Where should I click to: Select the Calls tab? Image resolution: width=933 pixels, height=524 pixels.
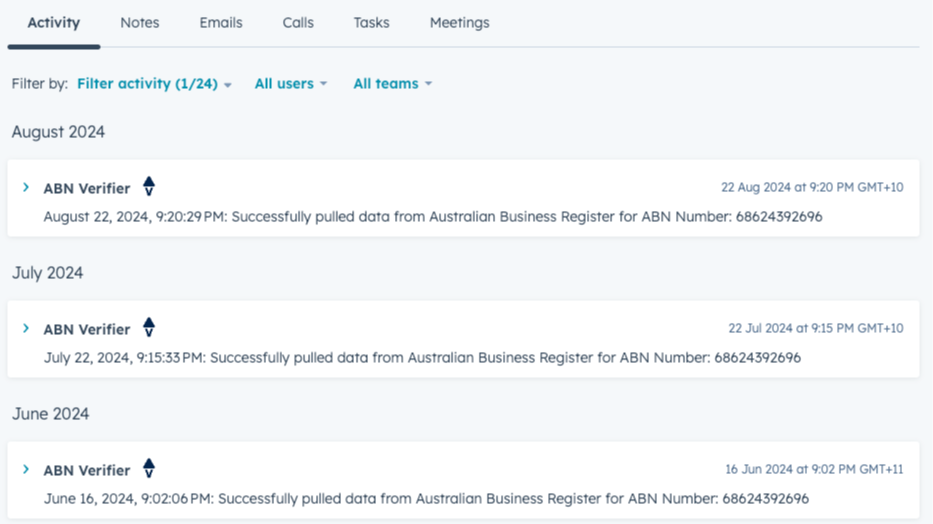pyautogui.click(x=298, y=22)
